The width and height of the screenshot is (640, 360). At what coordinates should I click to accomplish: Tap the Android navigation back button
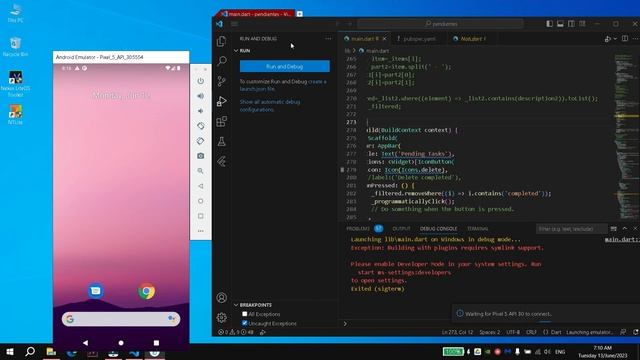(85, 343)
